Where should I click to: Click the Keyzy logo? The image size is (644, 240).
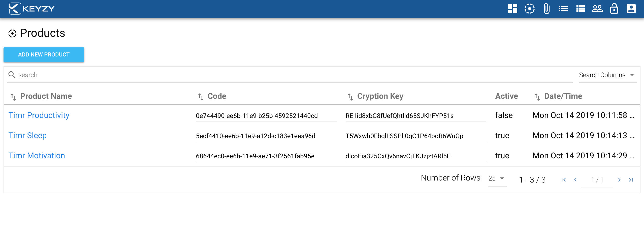tap(32, 9)
